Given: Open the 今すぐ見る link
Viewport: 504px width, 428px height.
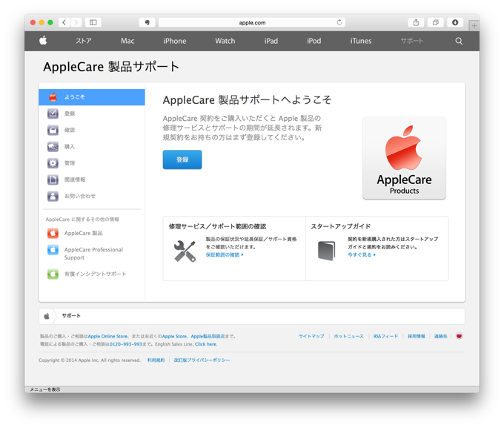Looking at the screenshot, I should point(361,254).
